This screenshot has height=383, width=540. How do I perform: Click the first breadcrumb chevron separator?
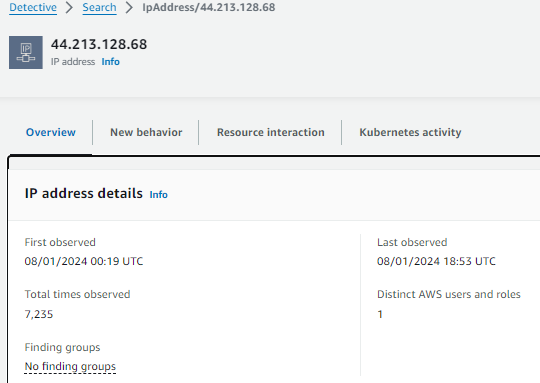point(70,7)
